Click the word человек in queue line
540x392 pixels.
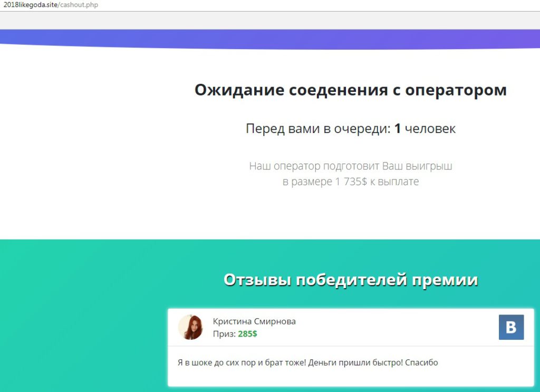coord(430,129)
